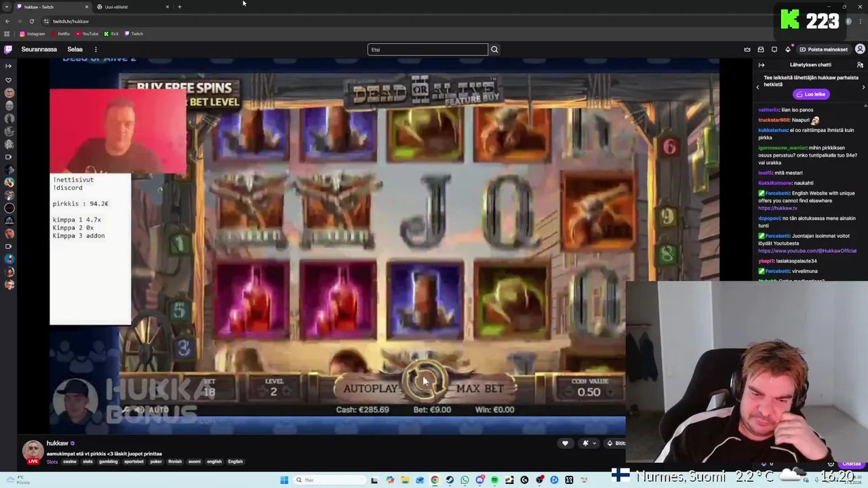Viewport: 868px width, 488px height.
Task: Open the whispers speech bubble icon
Action: (x=774, y=49)
